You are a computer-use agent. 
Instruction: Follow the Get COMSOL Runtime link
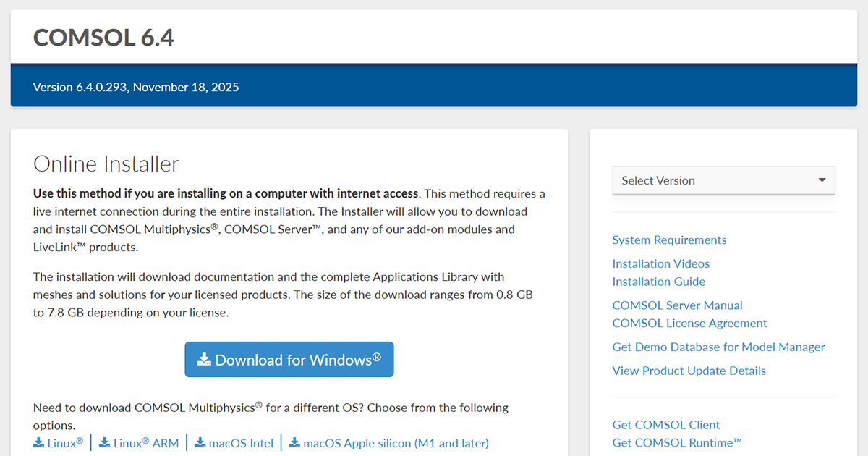677,442
